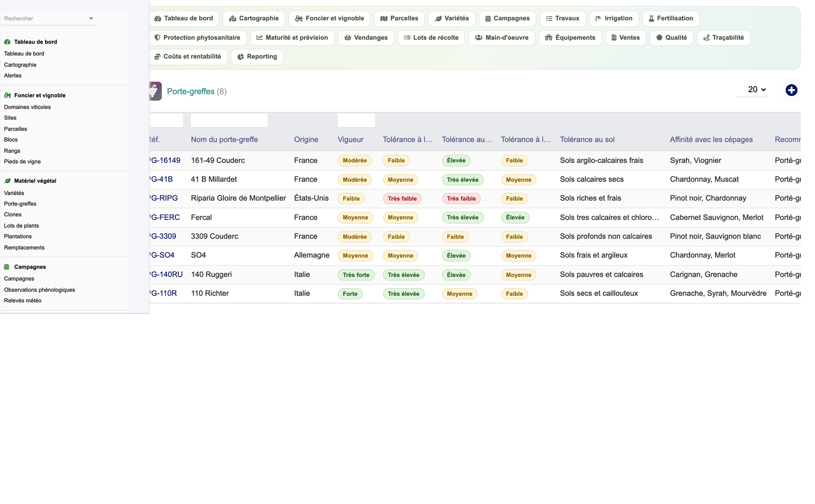The height and width of the screenshot is (504, 815).
Task: Open the page size dropdown showing 20
Action: click(752, 90)
